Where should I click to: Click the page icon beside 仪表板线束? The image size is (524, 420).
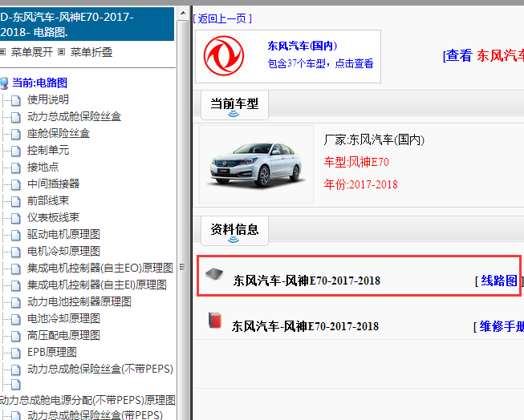(x=16, y=218)
